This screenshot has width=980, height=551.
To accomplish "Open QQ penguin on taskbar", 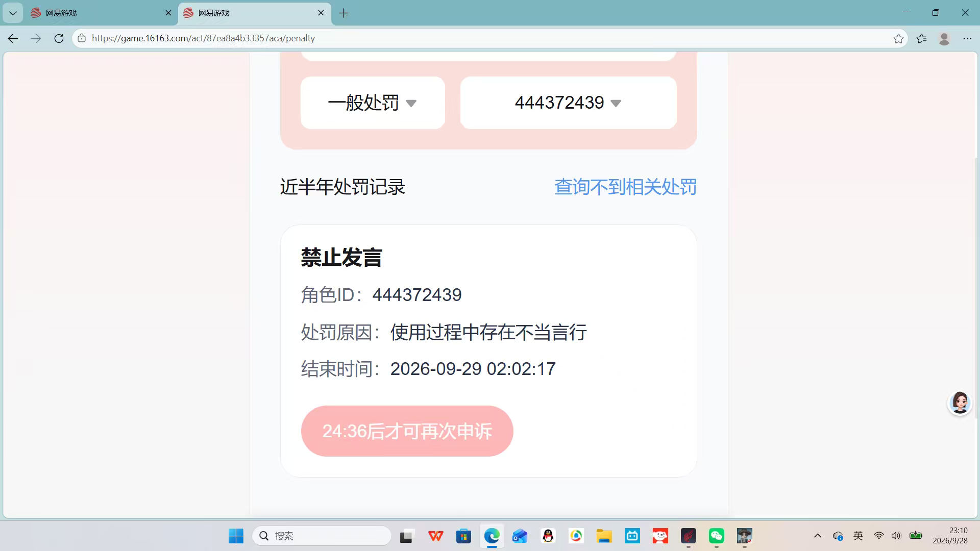I will [548, 536].
